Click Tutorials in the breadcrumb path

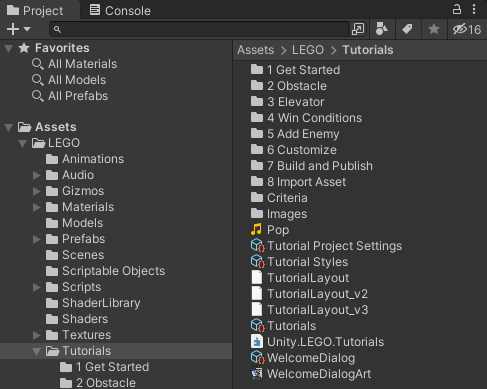(368, 50)
